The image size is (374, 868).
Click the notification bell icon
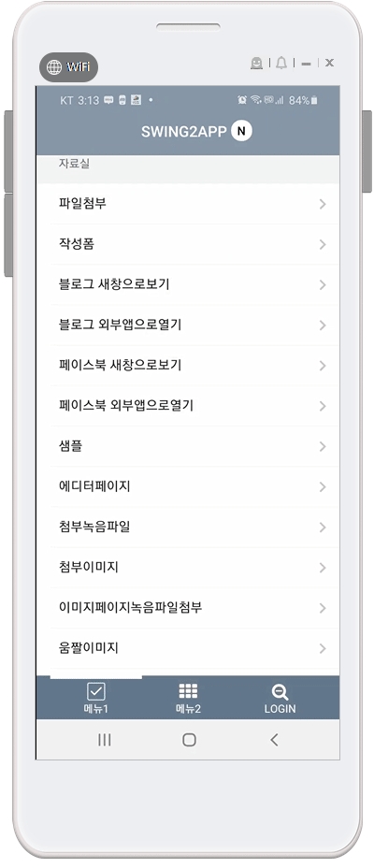281,63
